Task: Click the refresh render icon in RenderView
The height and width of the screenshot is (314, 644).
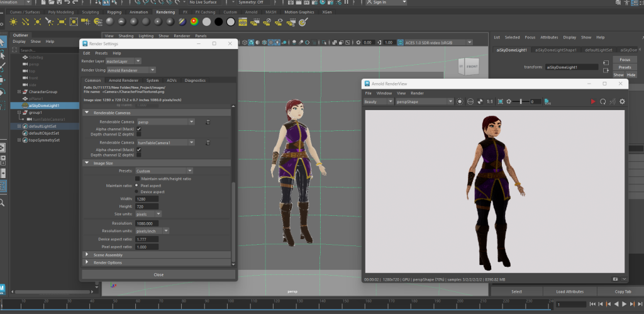Action: point(602,101)
